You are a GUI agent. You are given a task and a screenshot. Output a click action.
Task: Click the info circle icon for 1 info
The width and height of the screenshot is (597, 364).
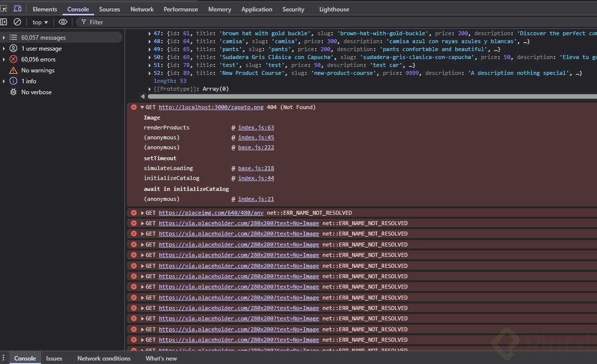coord(13,81)
